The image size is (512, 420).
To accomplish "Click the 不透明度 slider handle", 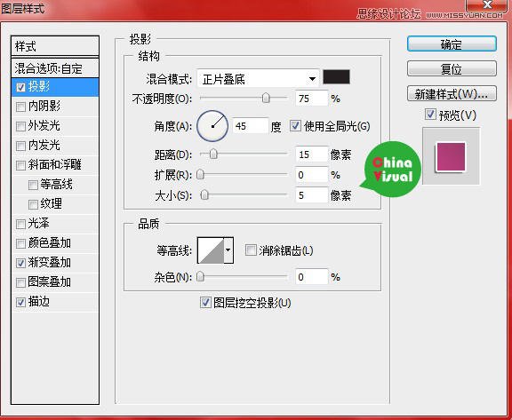I will point(266,98).
